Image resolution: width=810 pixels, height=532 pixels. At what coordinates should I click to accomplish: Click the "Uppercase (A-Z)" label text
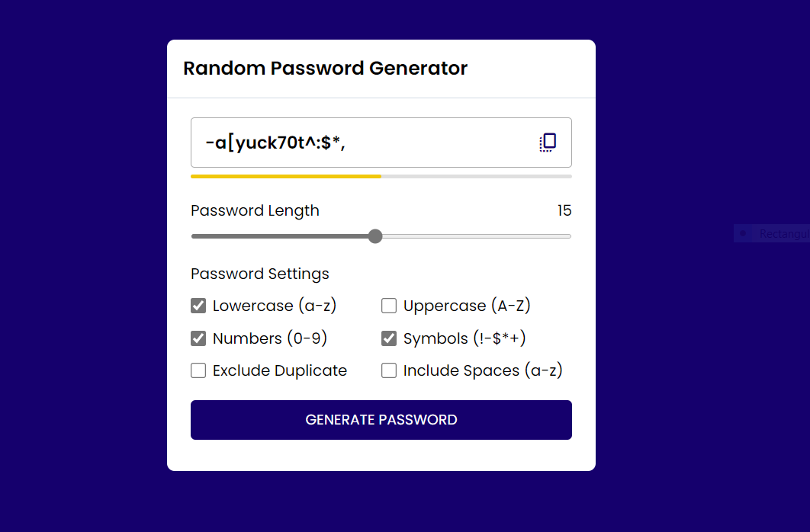467,306
